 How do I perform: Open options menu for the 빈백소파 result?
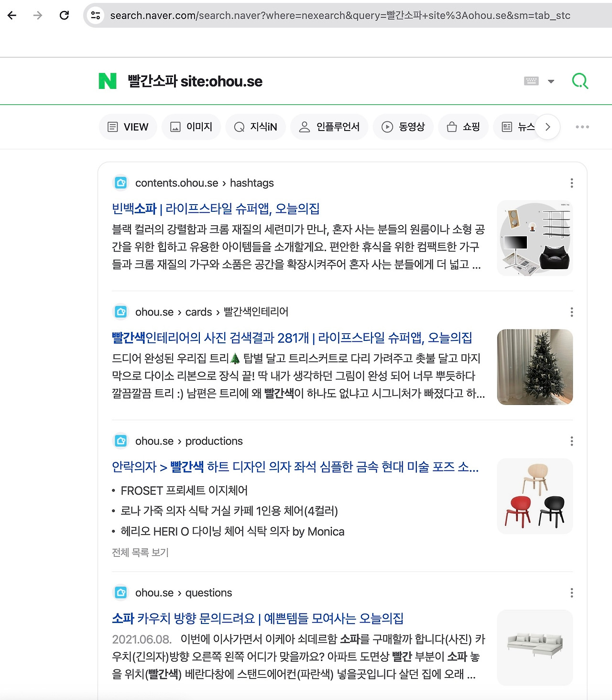(x=571, y=183)
